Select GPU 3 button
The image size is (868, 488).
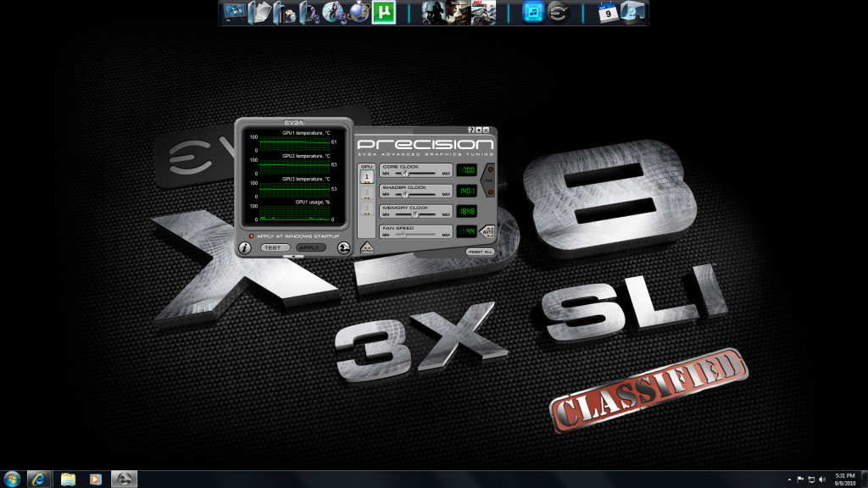[366, 209]
